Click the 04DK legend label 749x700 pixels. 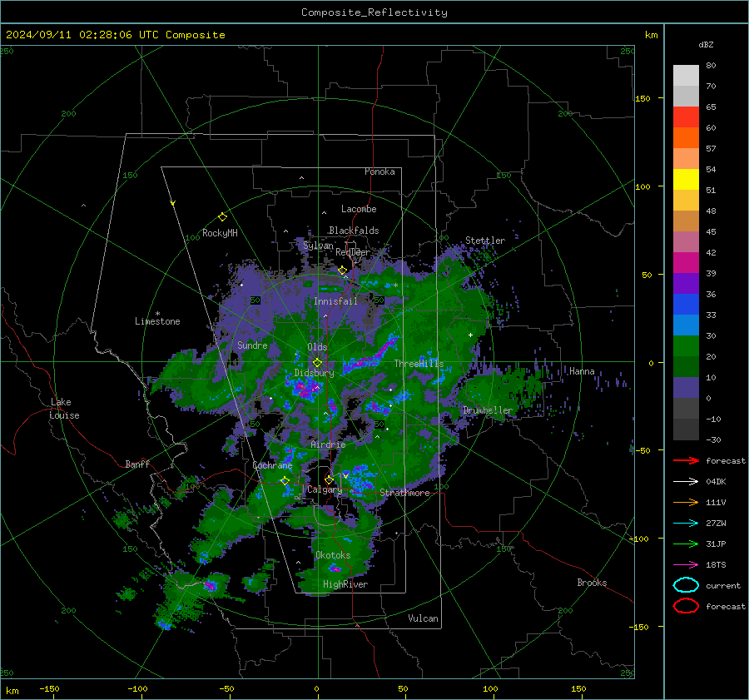[716, 482]
